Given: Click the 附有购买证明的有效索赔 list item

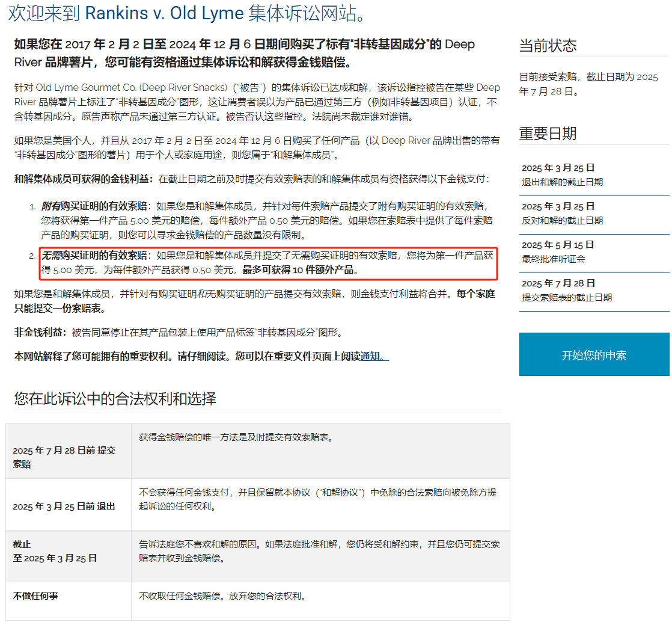Looking at the screenshot, I should point(266,221).
